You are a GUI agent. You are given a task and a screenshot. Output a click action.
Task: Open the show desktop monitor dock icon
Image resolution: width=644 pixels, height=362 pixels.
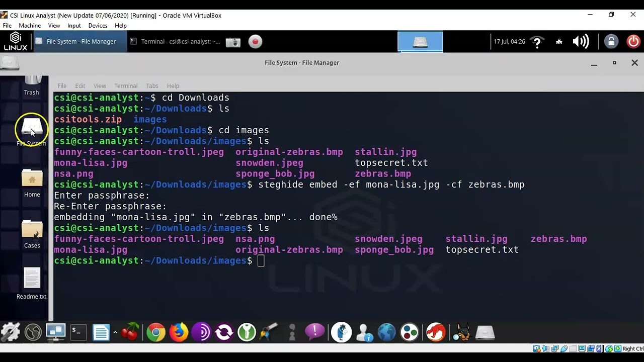point(55,331)
